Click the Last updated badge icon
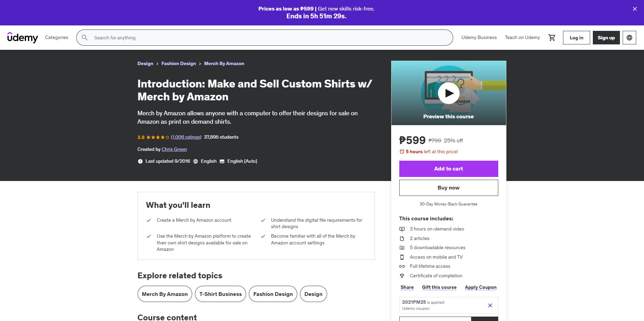 [x=140, y=161]
